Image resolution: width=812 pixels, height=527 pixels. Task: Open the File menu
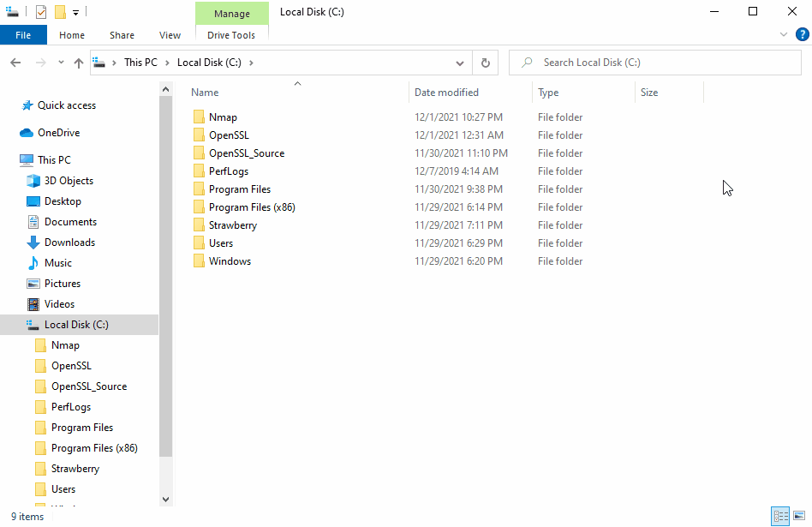click(23, 35)
